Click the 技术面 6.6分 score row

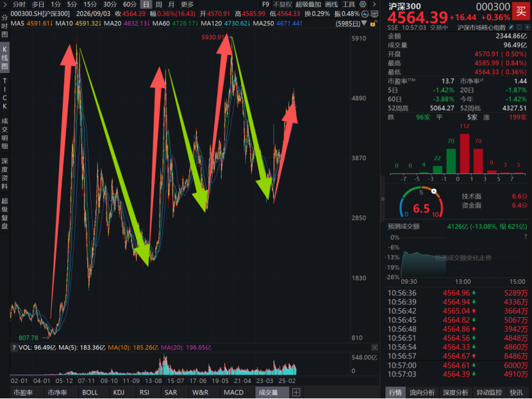click(494, 196)
